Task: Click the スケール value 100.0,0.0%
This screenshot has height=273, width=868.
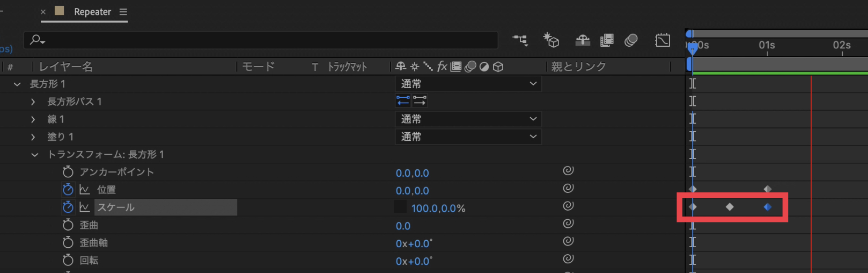Action: pos(438,209)
